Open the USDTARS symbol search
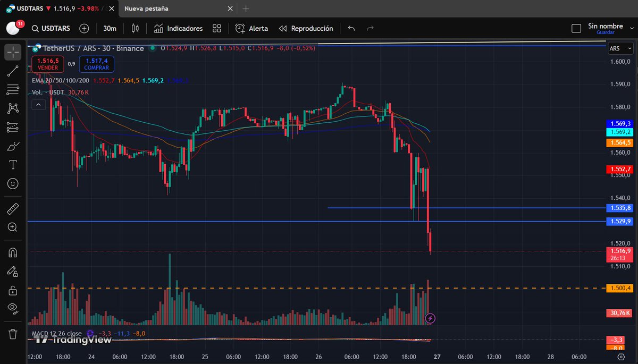This screenshot has width=638, height=364. click(50, 28)
